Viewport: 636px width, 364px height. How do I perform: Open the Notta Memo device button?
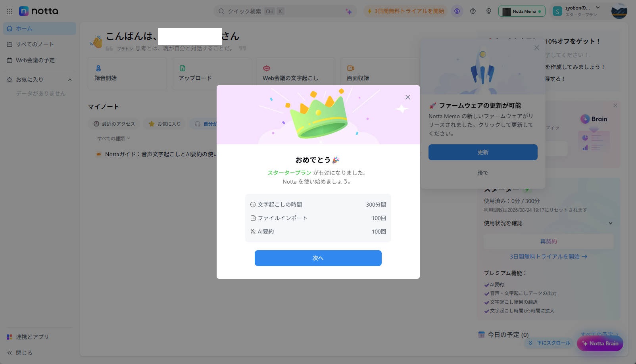[x=522, y=11]
